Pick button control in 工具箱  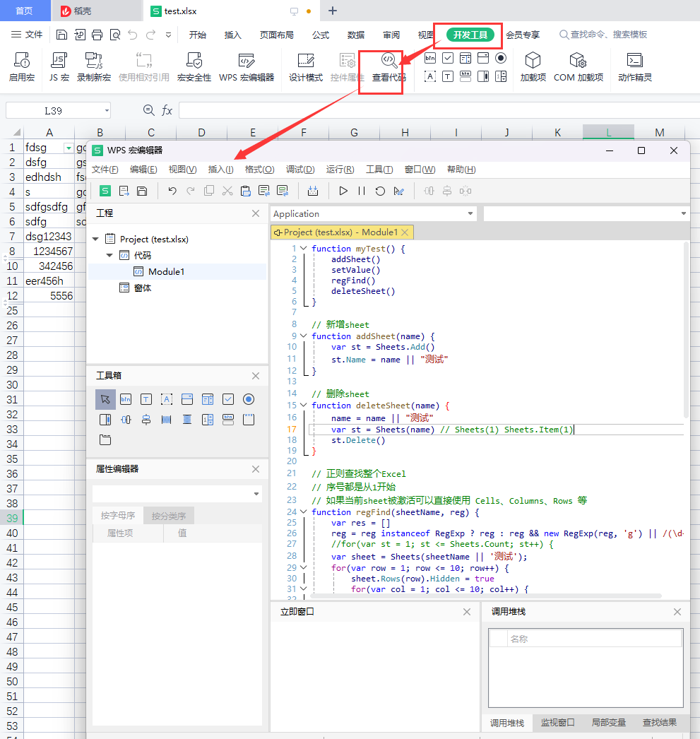tap(126, 400)
